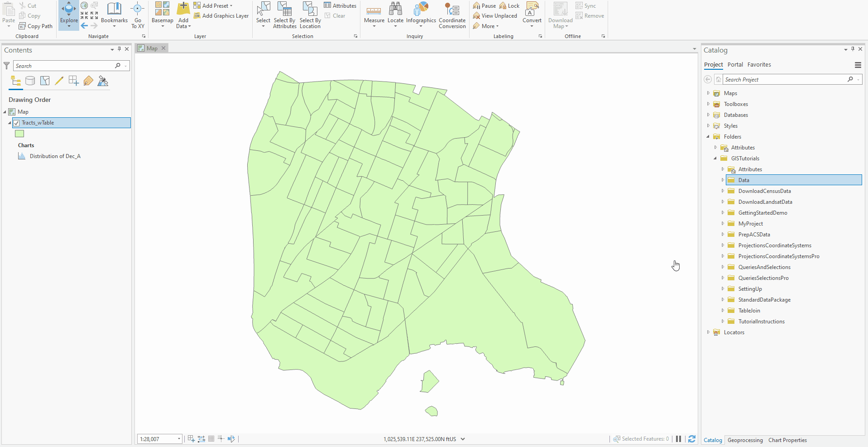
Task: Expand the DownloadCensusData folder
Action: 723,191
